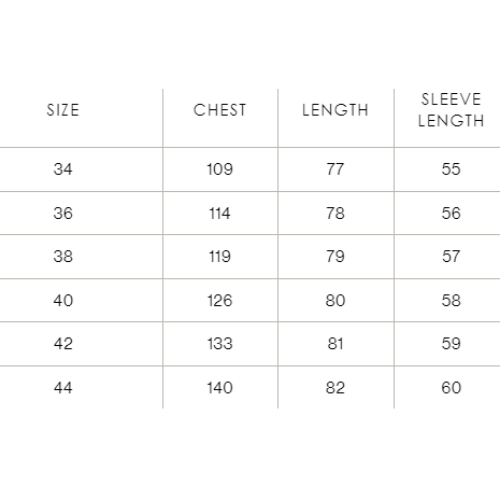Viewport: 500px width, 500px height.
Task: Click chest value 114
Action: click(x=220, y=213)
